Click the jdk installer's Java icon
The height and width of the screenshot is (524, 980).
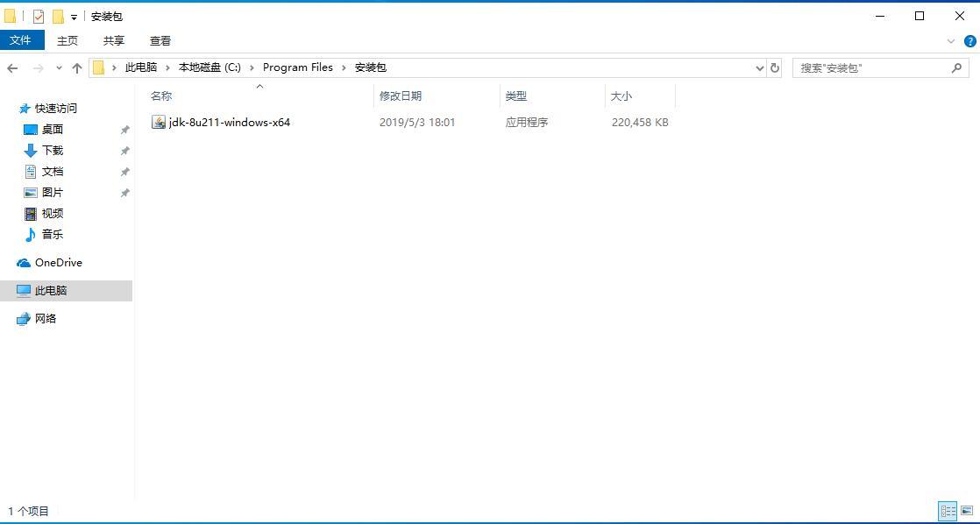[x=159, y=123]
